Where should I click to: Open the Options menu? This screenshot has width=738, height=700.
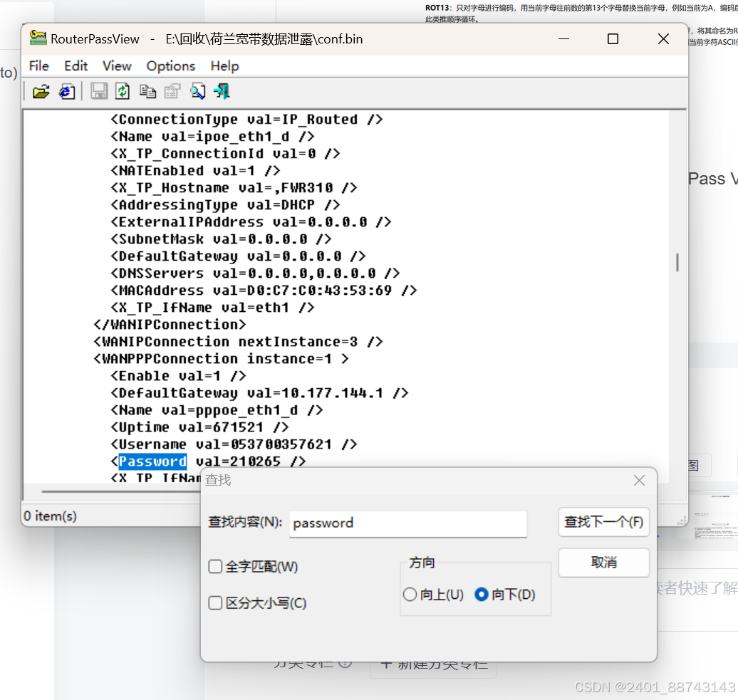click(x=170, y=66)
